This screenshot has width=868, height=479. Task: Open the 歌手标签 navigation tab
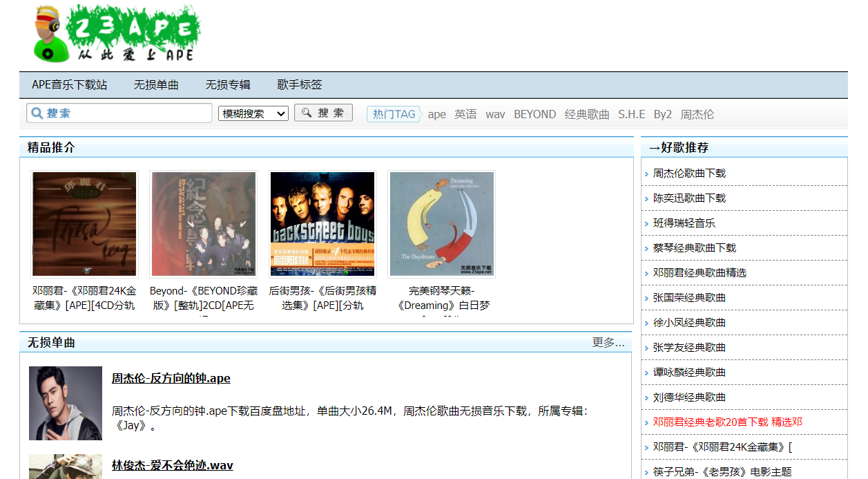click(300, 85)
